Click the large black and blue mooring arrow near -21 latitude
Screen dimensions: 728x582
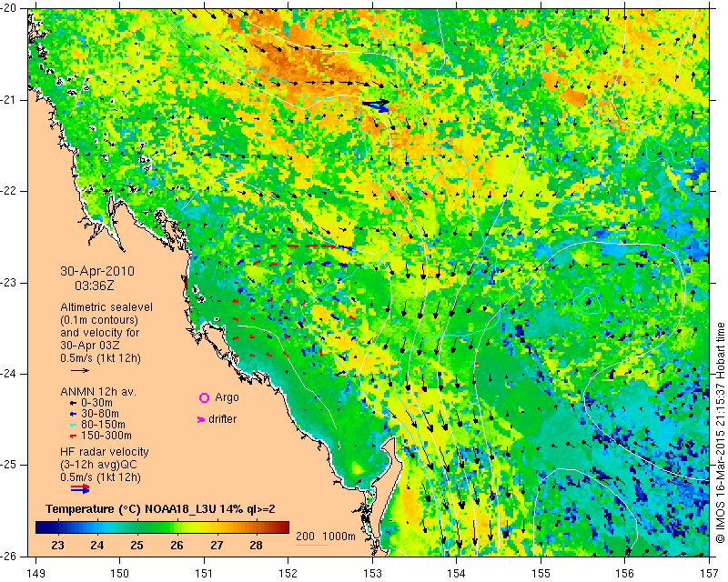[376, 105]
